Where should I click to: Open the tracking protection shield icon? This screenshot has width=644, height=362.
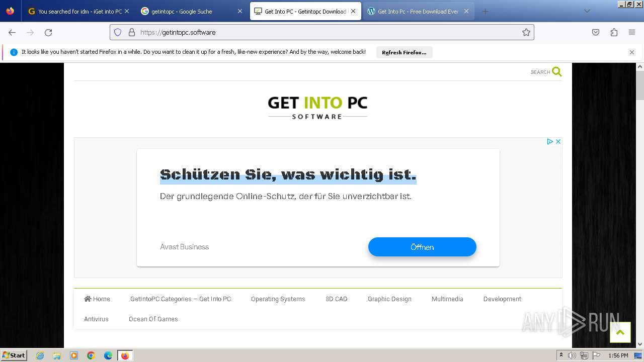(118, 32)
